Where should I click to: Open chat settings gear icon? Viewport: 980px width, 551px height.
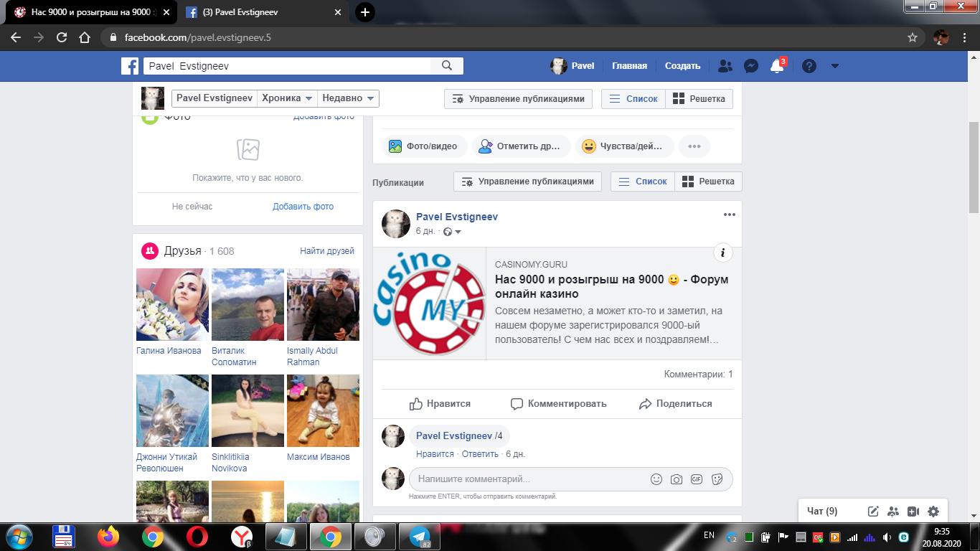933,512
